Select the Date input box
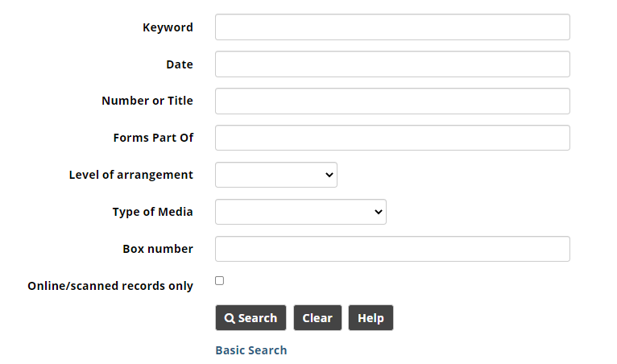 tap(392, 64)
